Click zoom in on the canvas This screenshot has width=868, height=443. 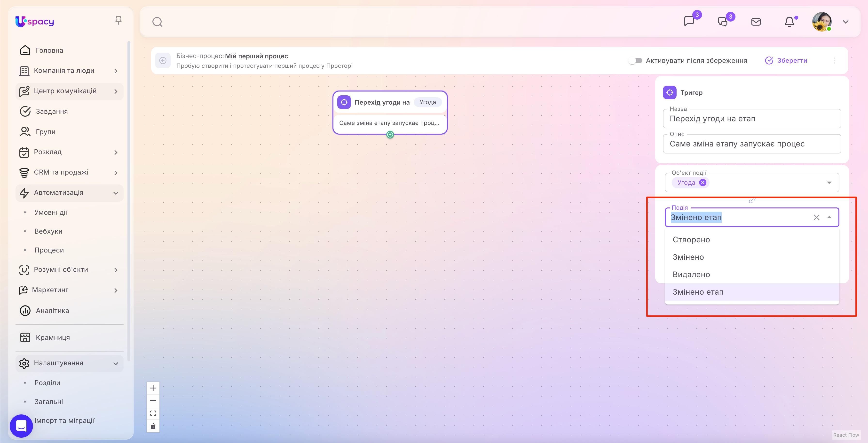coord(153,388)
